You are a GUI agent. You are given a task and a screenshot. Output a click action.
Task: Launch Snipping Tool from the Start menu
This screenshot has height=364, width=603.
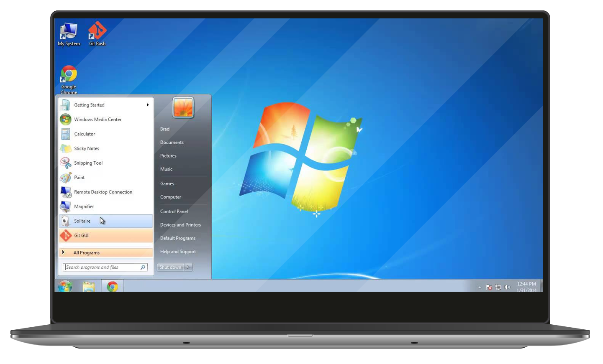(88, 163)
